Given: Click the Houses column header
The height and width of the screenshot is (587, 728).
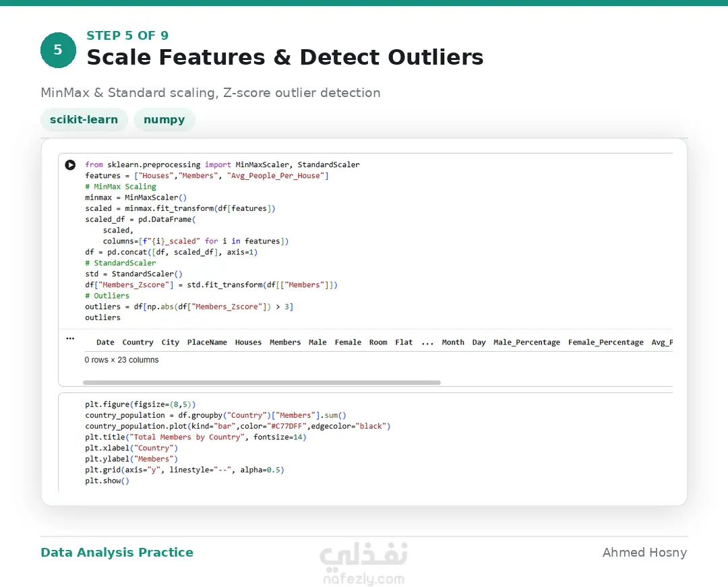Looking at the screenshot, I should coord(248,342).
